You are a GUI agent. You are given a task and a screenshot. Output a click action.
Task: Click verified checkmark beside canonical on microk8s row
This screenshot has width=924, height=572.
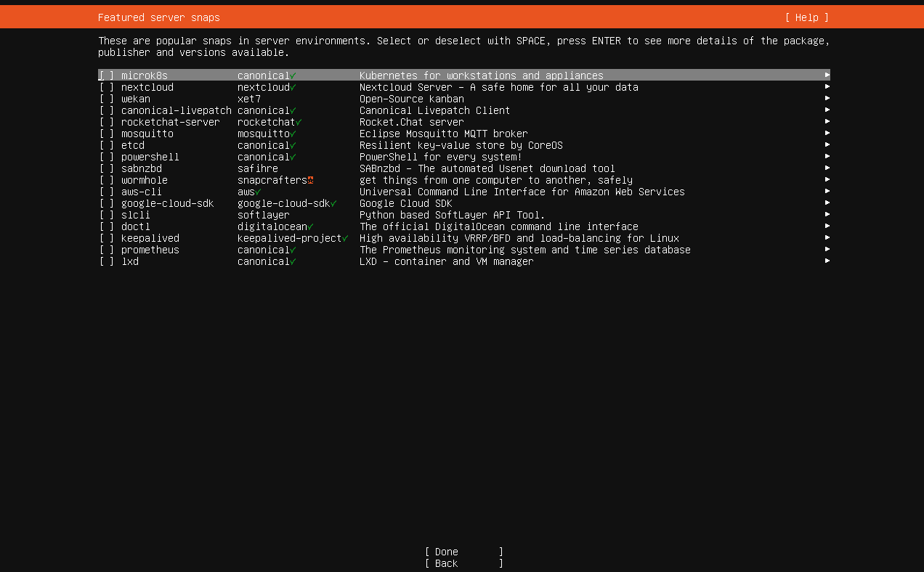(x=293, y=75)
